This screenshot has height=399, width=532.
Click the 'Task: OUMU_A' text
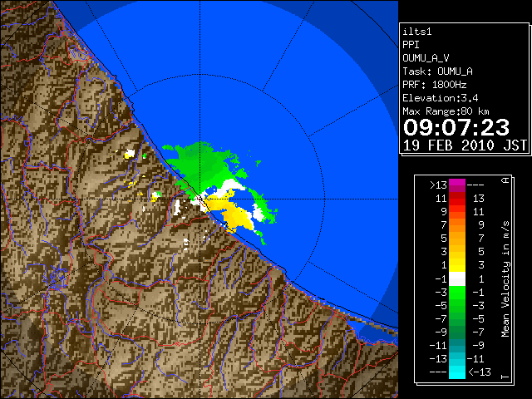(x=437, y=71)
